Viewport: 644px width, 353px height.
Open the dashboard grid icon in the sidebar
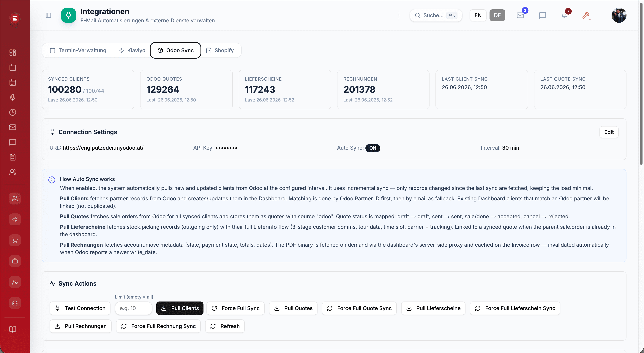(x=12, y=53)
